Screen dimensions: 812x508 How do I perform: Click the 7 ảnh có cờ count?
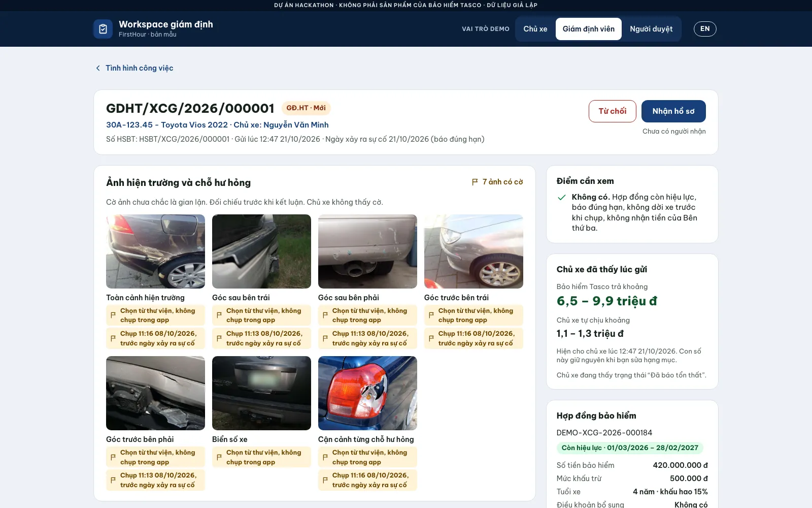tap(502, 182)
